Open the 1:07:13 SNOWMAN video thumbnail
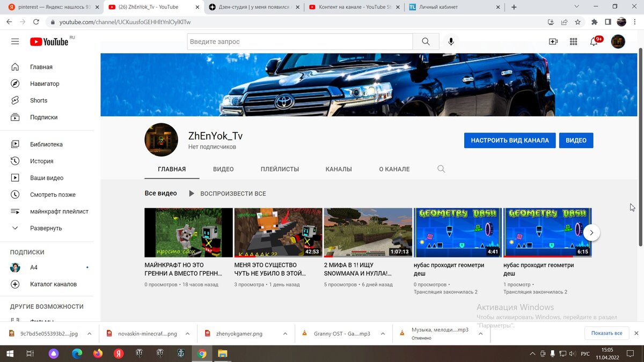 (368, 233)
